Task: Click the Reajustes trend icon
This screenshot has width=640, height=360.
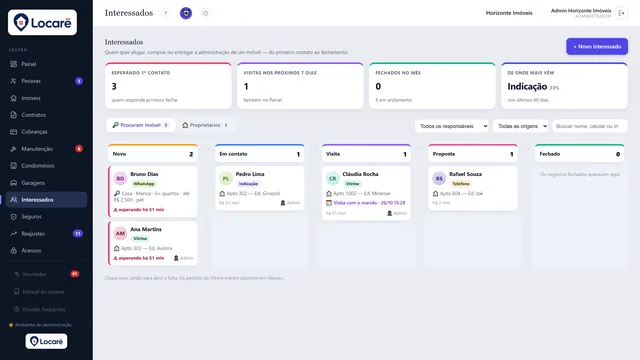Action: point(13,233)
